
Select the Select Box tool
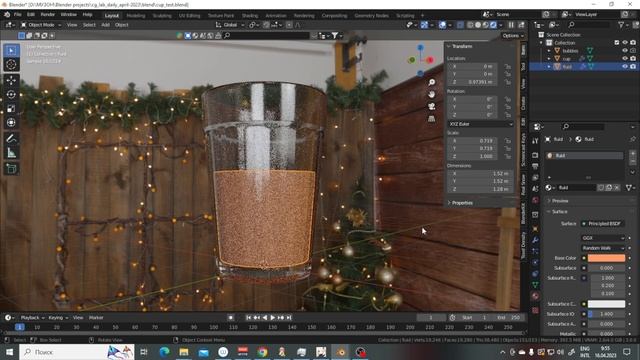pyautogui.click(x=11, y=51)
